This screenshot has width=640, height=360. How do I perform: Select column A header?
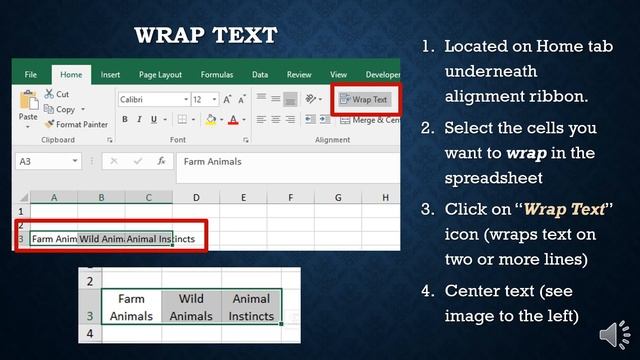(54, 198)
